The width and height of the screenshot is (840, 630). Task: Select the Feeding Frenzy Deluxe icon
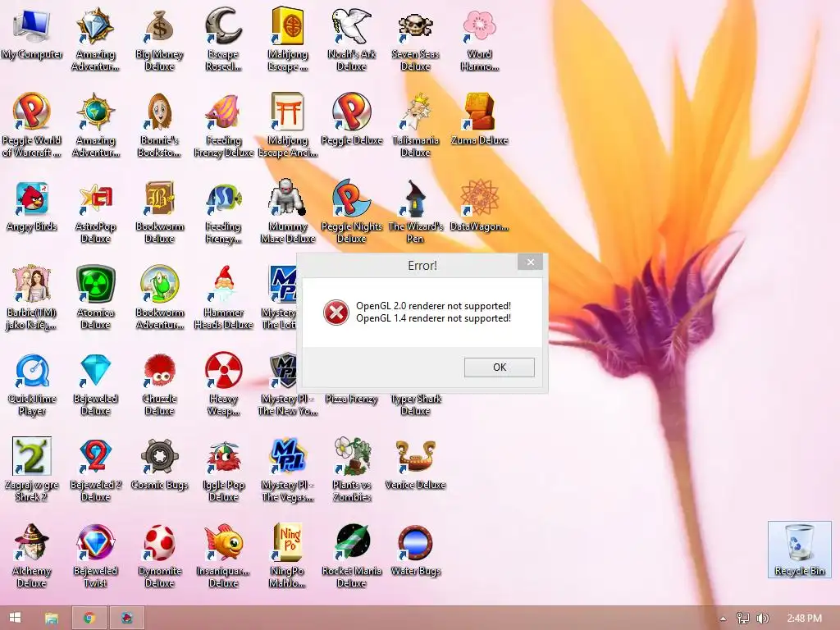pyautogui.click(x=223, y=112)
